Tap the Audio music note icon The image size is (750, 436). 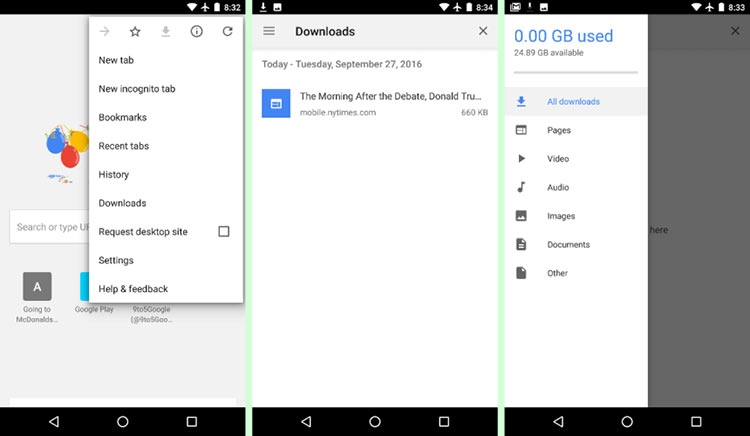[521, 187]
